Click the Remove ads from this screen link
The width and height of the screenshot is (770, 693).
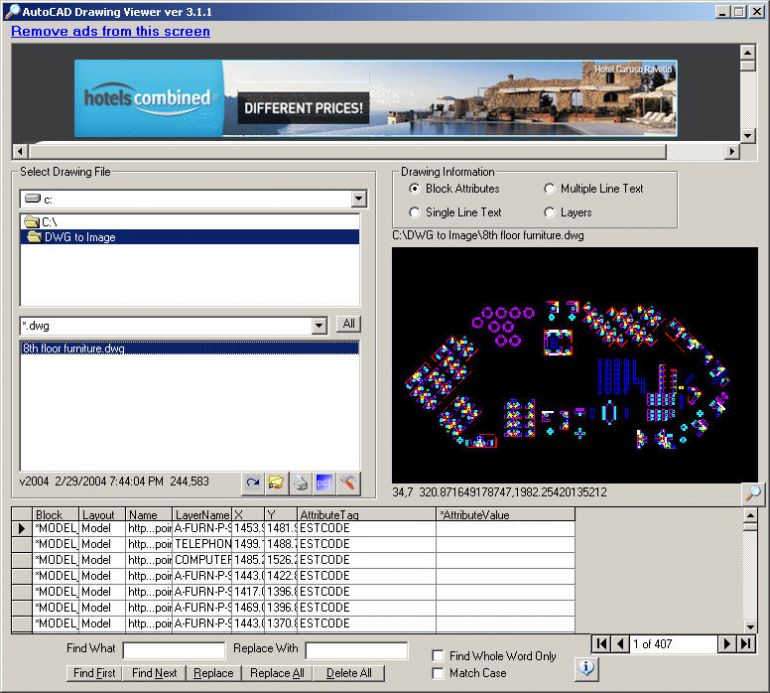click(110, 31)
